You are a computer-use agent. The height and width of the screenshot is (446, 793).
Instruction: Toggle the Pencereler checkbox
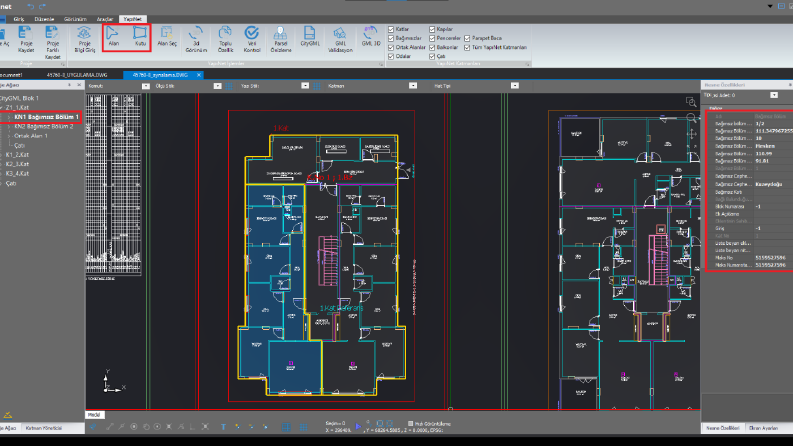(x=432, y=38)
